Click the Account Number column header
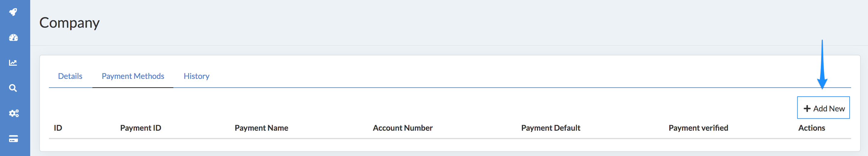868x156 pixels. pos(403,128)
